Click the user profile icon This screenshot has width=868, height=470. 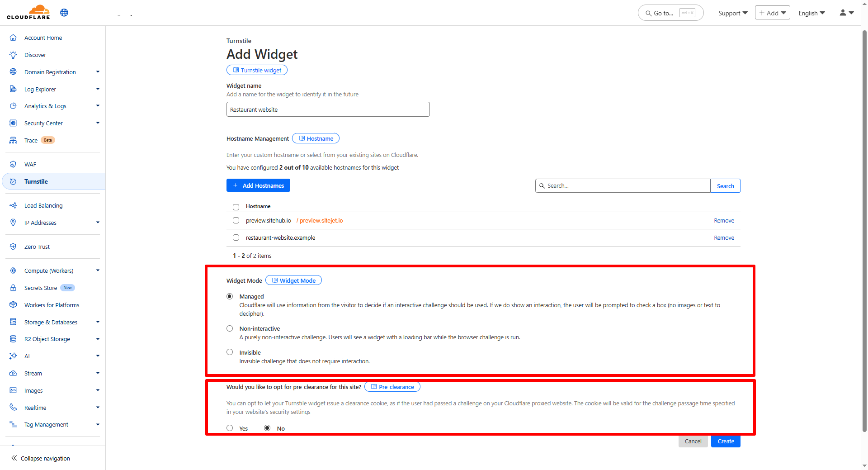843,13
